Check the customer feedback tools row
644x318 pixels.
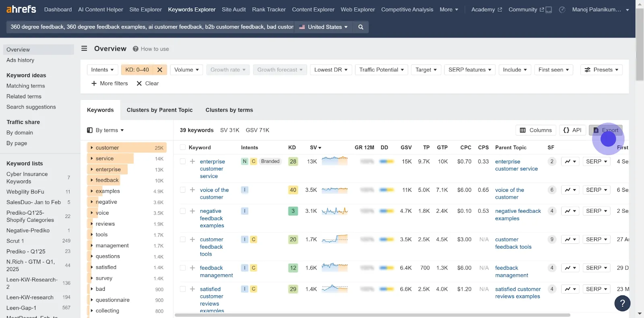(183, 239)
